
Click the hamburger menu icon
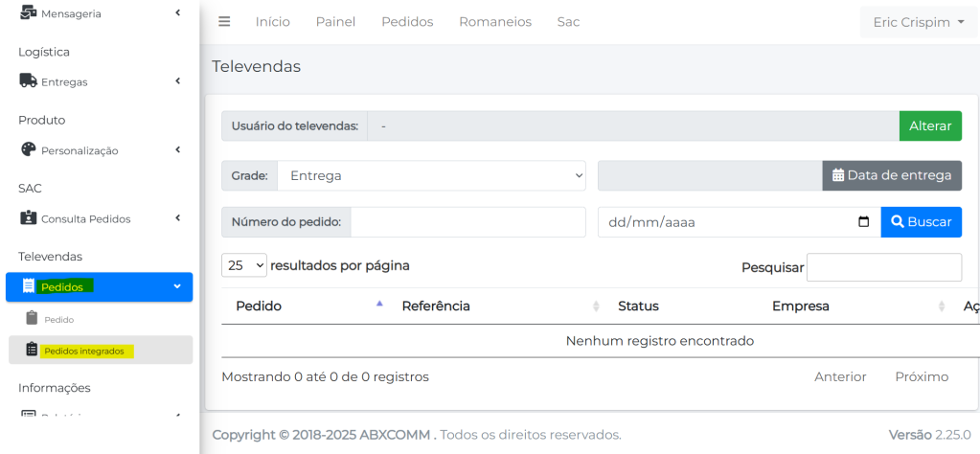(224, 21)
